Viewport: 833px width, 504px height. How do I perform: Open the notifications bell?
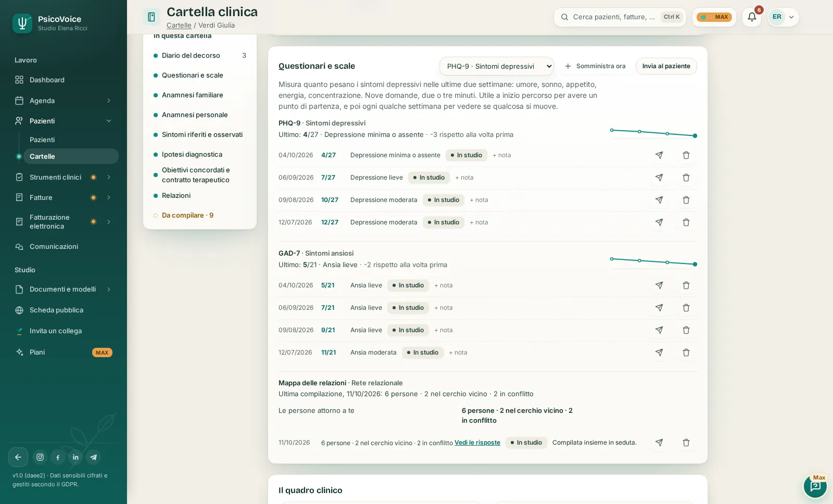click(752, 17)
